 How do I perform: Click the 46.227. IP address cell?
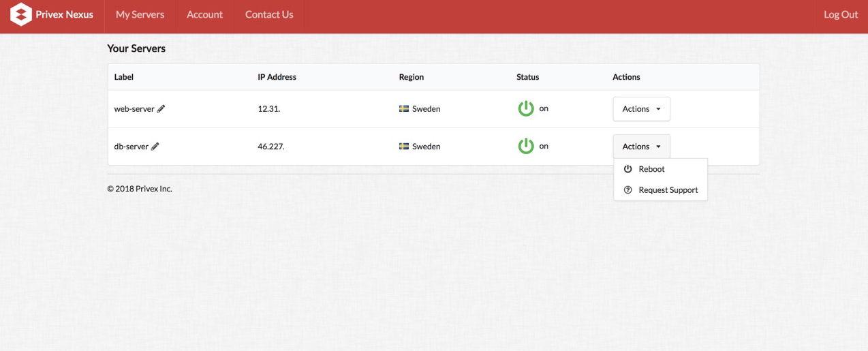[271, 146]
